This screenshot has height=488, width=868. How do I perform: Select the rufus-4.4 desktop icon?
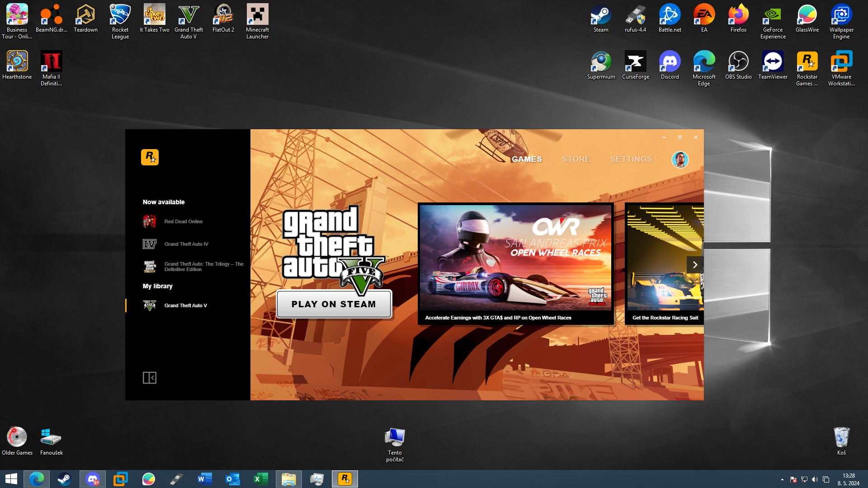636,18
